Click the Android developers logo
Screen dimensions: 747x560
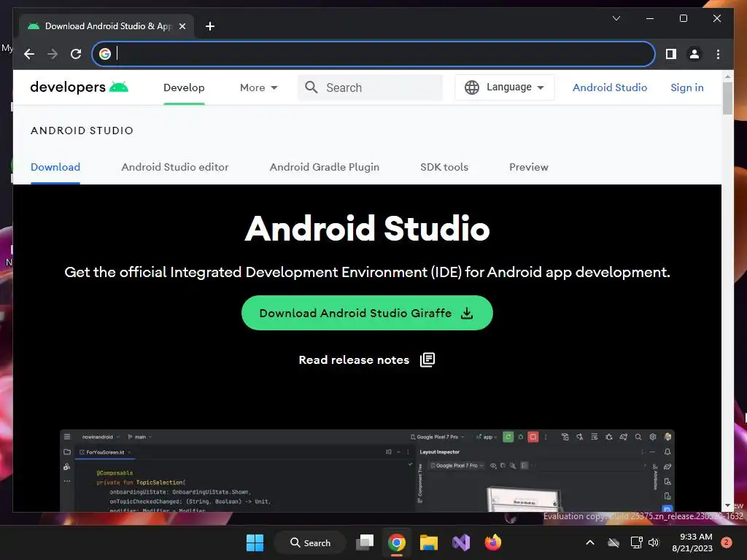(79, 87)
